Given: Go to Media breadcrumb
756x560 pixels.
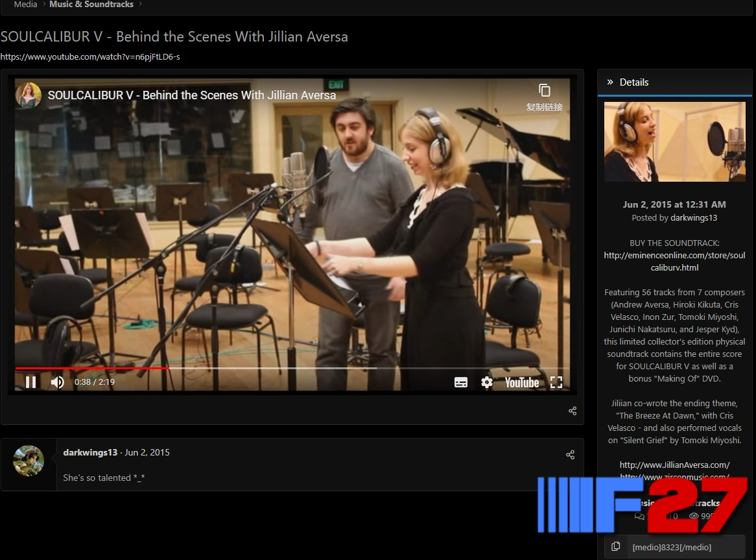Looking at the screenshot, I should pos(25,5).
